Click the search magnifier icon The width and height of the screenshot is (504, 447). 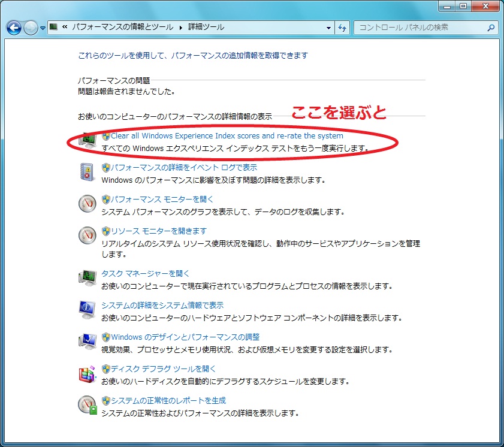point(491,28)
